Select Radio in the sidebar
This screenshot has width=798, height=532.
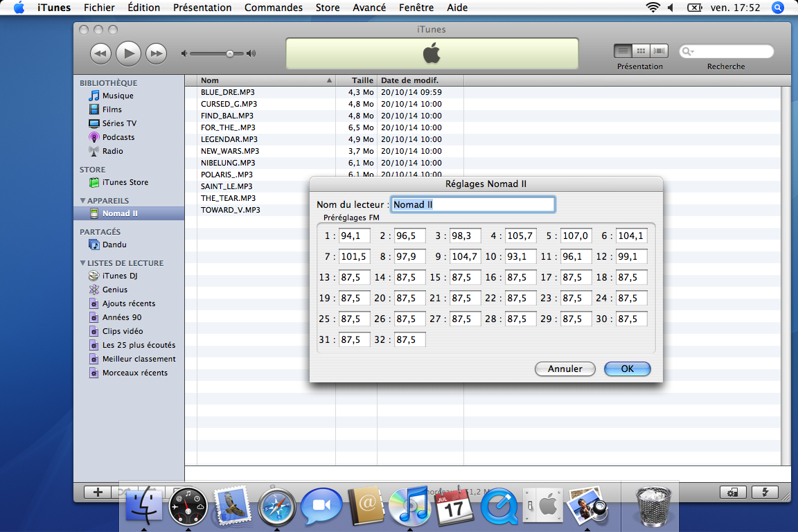[112, 151]
